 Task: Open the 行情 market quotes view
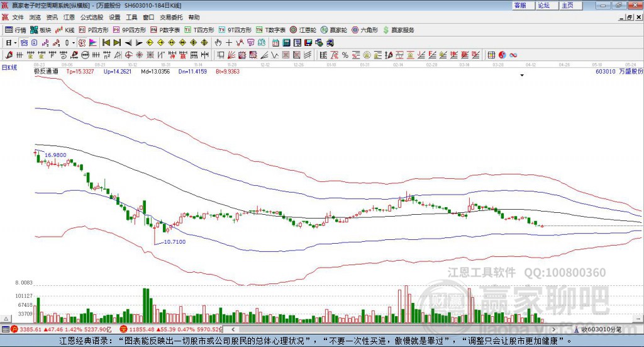[16, 30]
